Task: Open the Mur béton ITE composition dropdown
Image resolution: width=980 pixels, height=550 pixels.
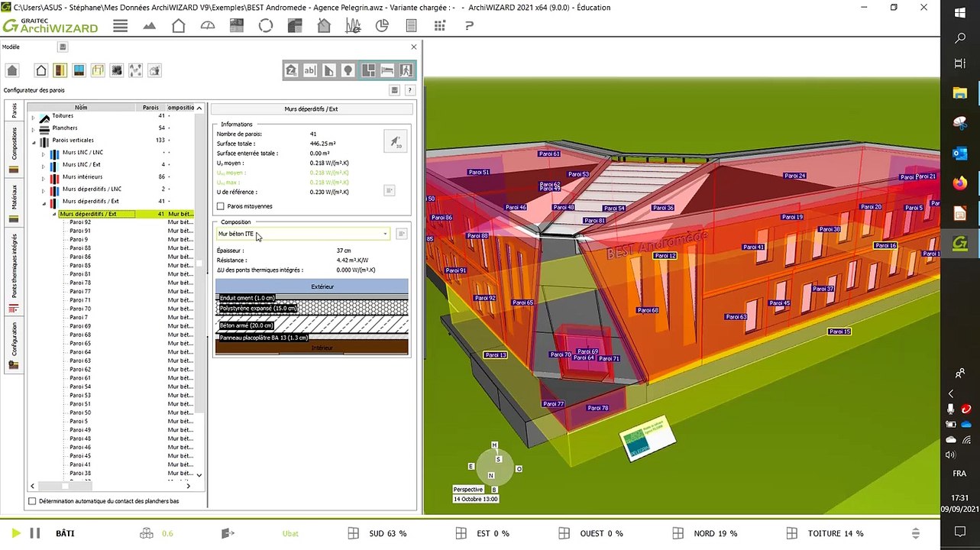Action: click(384, 235)
